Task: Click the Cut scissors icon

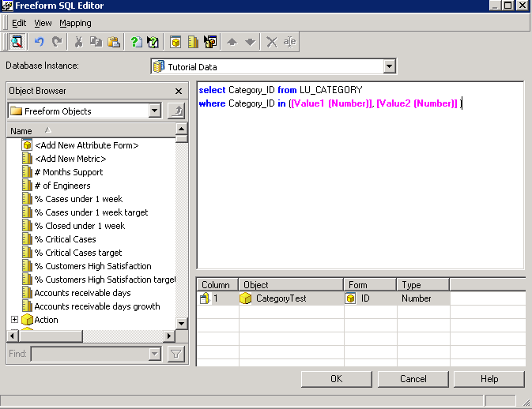Action: [79, 42]
